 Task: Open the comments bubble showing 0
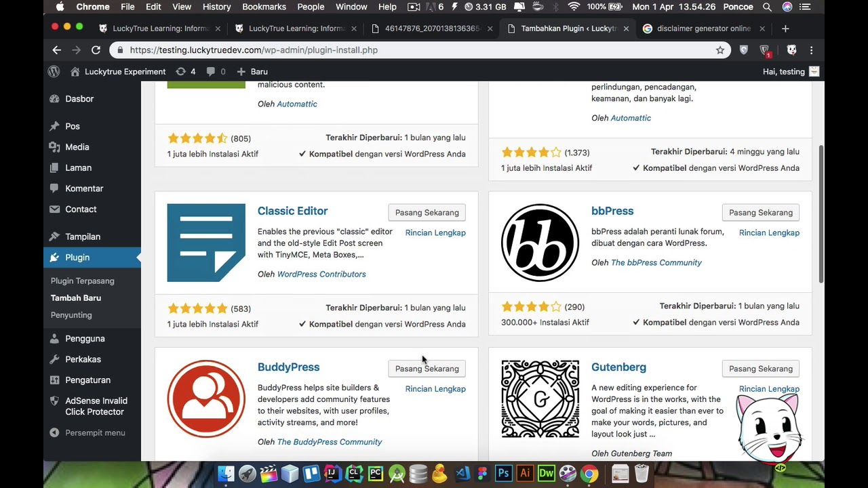(x=216, y=71)
